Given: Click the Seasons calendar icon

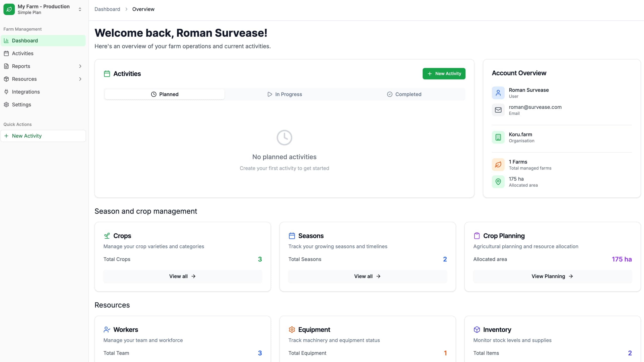Looking at the screenshot, I should click(x=292, y=236).
